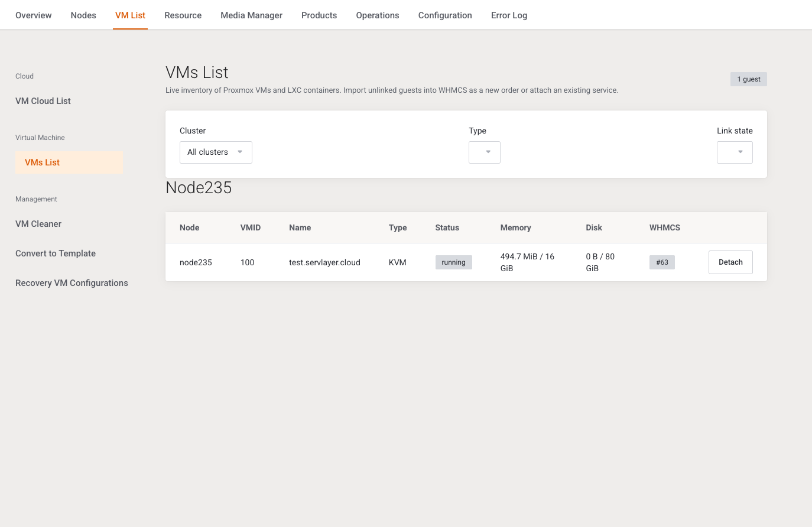This screenshot has width=812, height=527.
Task: Click the VMID column header
Action: 251,227
